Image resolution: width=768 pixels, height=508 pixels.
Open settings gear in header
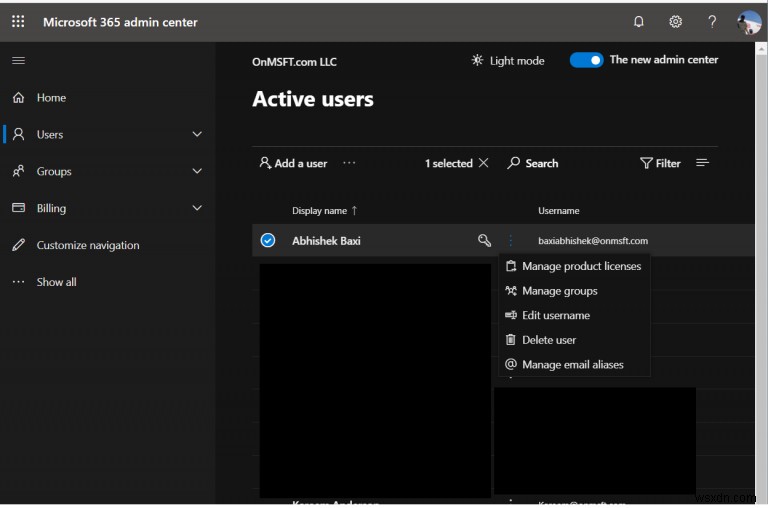click(675, 22)
